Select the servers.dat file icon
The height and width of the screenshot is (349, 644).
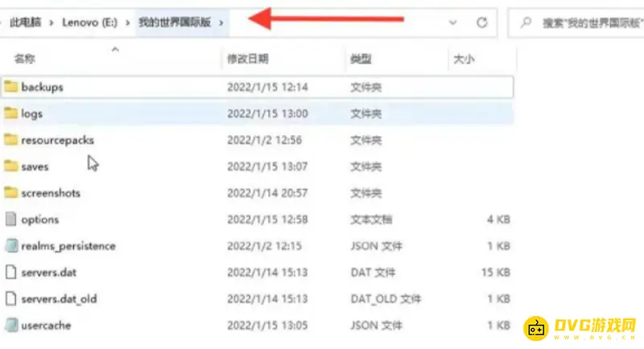tap(10, 273)
